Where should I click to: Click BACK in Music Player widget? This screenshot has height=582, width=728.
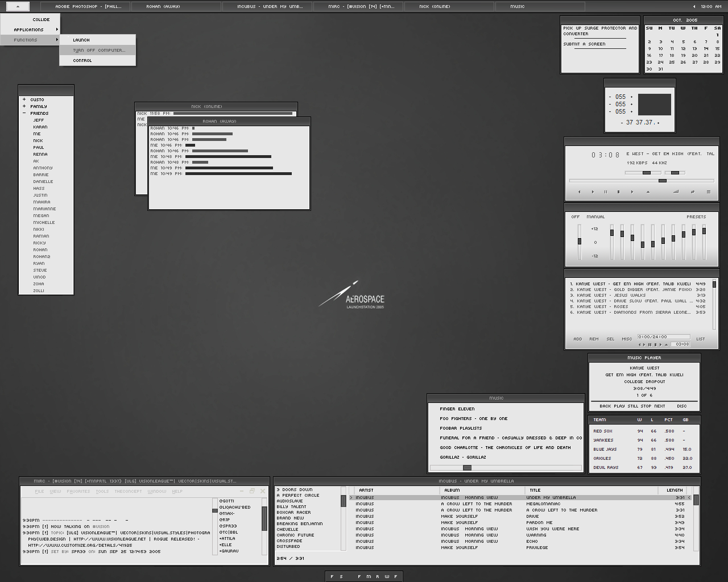coord(605,406)
